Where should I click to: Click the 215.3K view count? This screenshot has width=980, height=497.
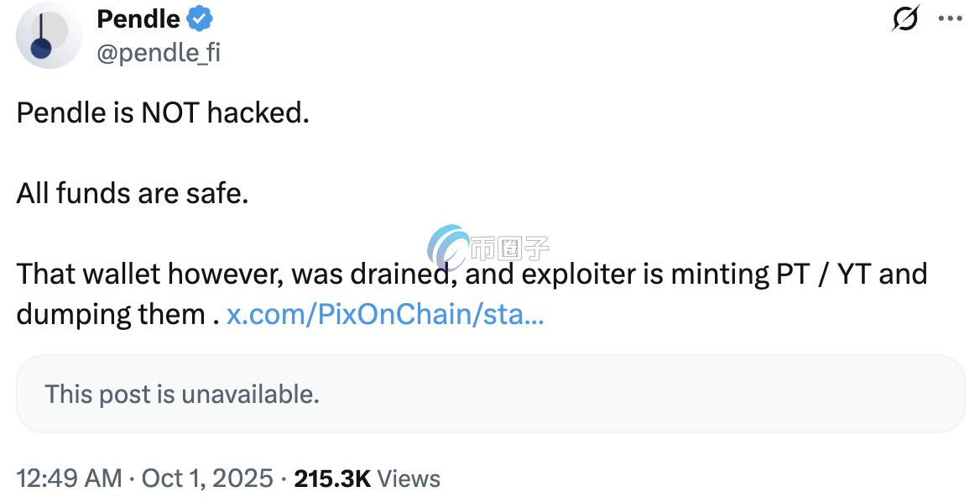(331, 479)
